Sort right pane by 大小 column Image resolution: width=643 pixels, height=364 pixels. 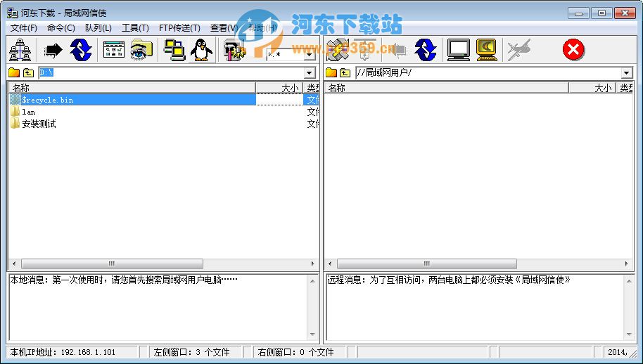pos(592,88)
